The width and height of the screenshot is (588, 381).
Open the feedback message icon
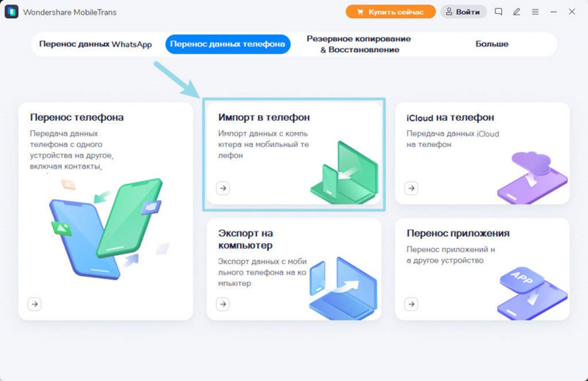tap(498, 12)
